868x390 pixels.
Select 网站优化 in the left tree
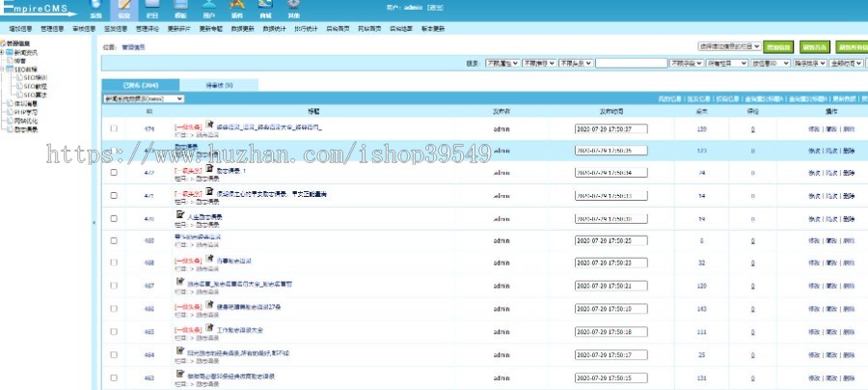pyautogui.click(x=26, y=121)
